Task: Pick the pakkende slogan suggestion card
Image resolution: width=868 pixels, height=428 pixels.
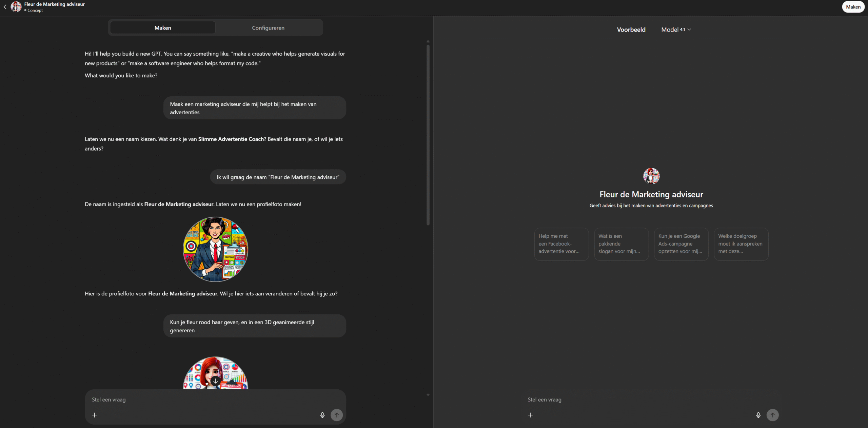Action: tap(621, 244)
